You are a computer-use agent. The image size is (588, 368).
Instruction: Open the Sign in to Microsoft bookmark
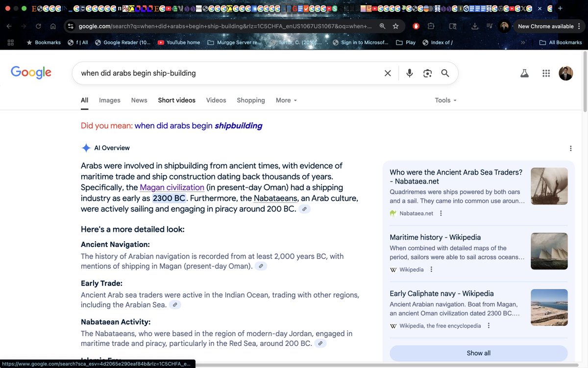pos(360,43)
